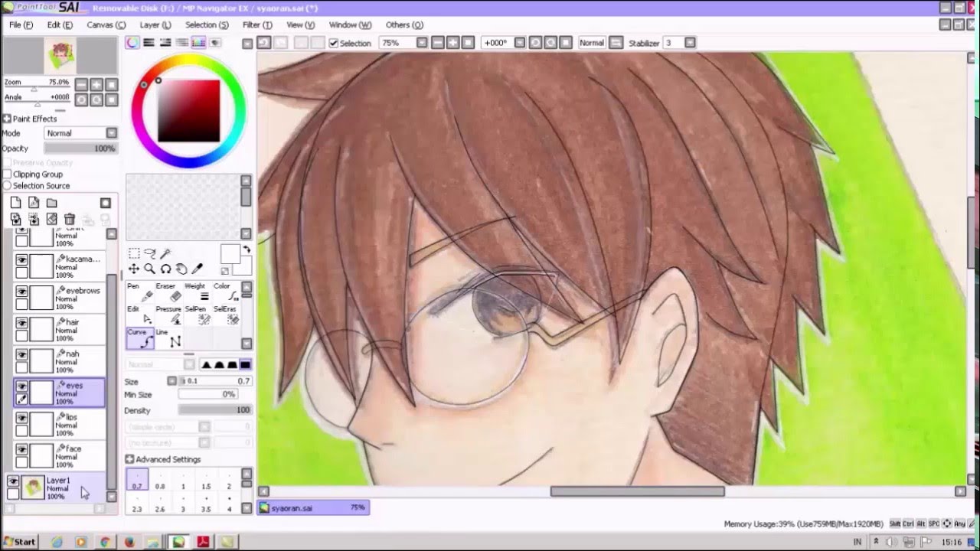Open the Layer menu

pyautogui.click(x=155, y=24)
